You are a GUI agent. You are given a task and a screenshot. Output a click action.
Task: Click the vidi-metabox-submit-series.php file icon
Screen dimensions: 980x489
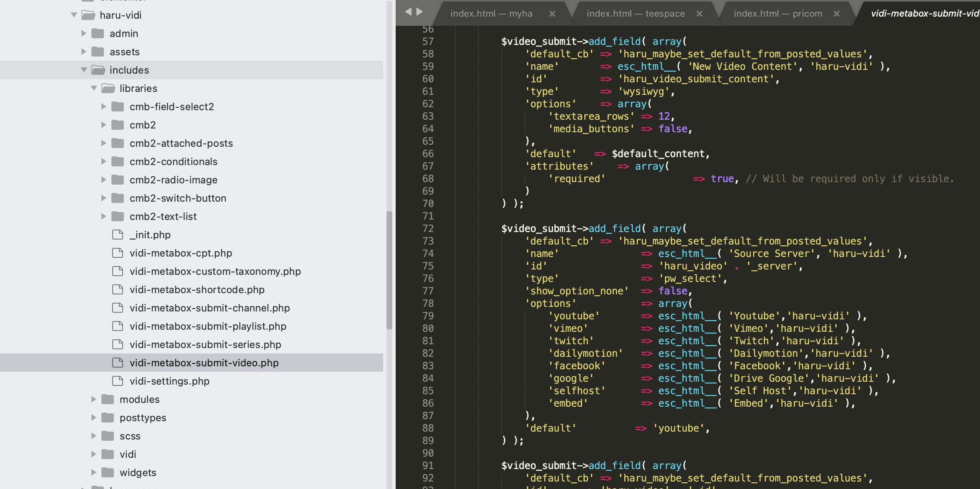coord(118,344)
